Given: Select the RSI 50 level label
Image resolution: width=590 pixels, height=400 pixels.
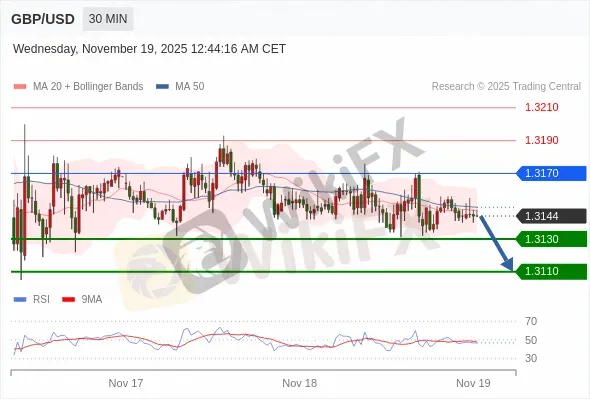Looking at the screenshot, I should pos(531,340).
